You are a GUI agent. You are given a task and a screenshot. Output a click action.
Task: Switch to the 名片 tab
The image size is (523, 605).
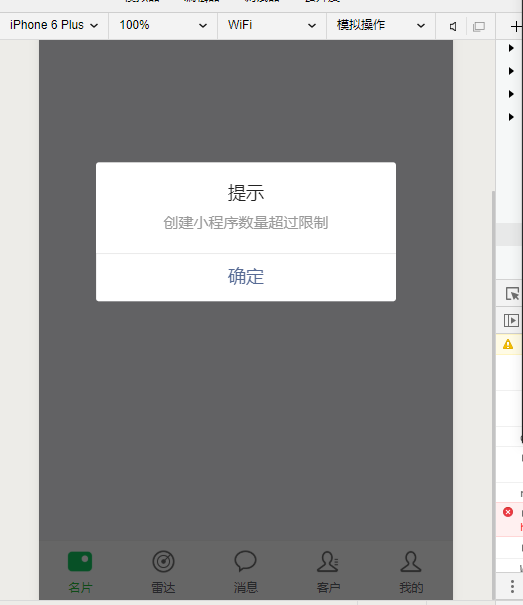(80, 572)
